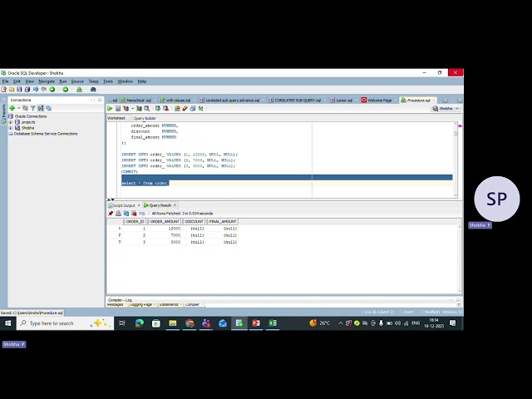Image resolution: width=532 pixels, height=399 pixels.
Task: Click the SQL Worksheet icon in main toolbar
Action: click(x=79, y=90)
